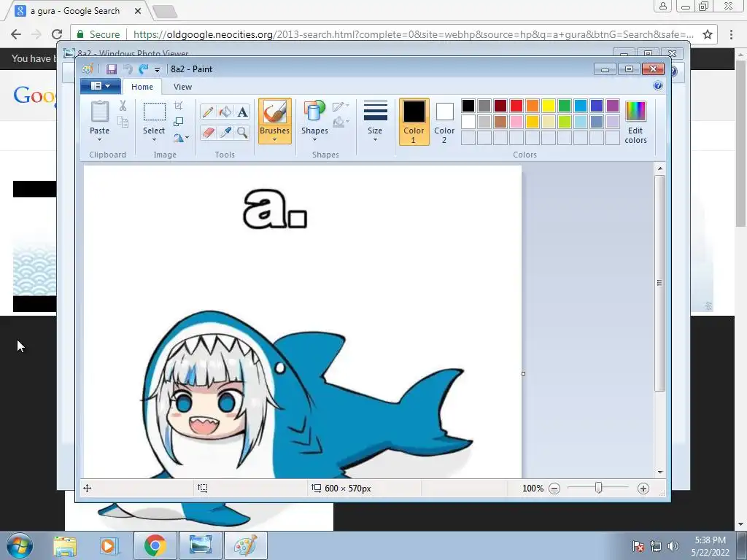This screenshot has width=747, height=560.
Task: Open the shape Outline dropdown
Action: tap(341, 106)
